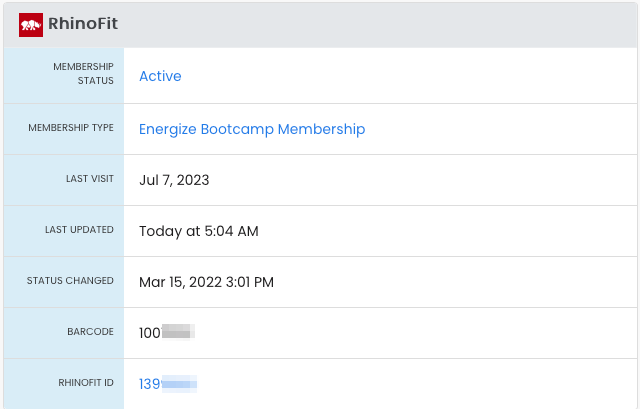Select the Jul 7, 2023 last visit value

click(x=174, y=180)
